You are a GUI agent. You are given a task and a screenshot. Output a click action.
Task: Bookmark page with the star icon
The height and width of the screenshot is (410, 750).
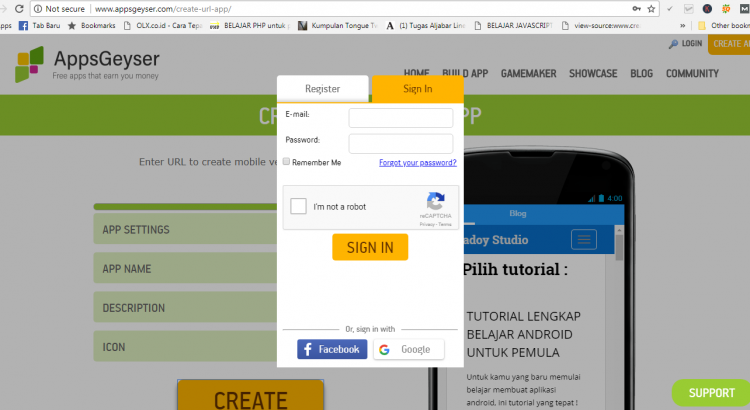655,8
